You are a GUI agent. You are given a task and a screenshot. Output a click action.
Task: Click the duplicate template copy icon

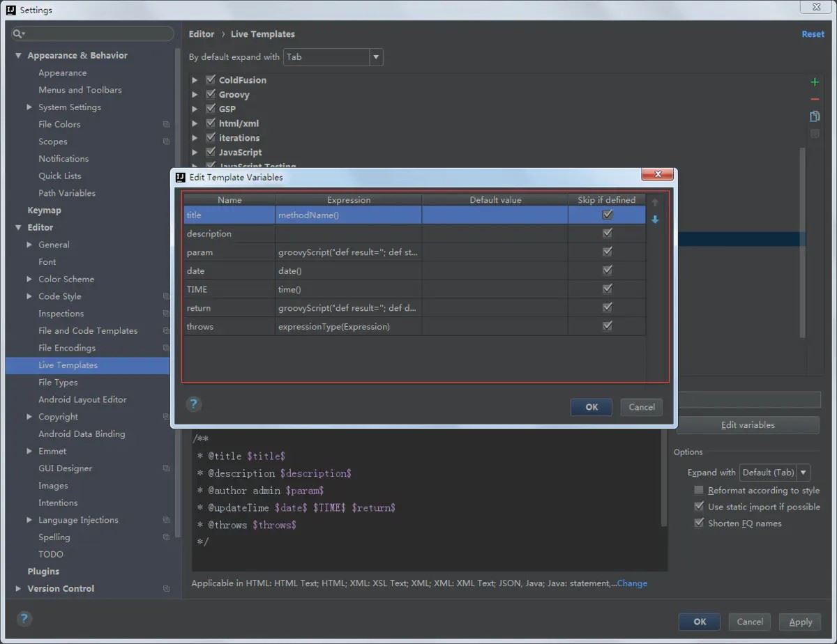click(814, 116)
